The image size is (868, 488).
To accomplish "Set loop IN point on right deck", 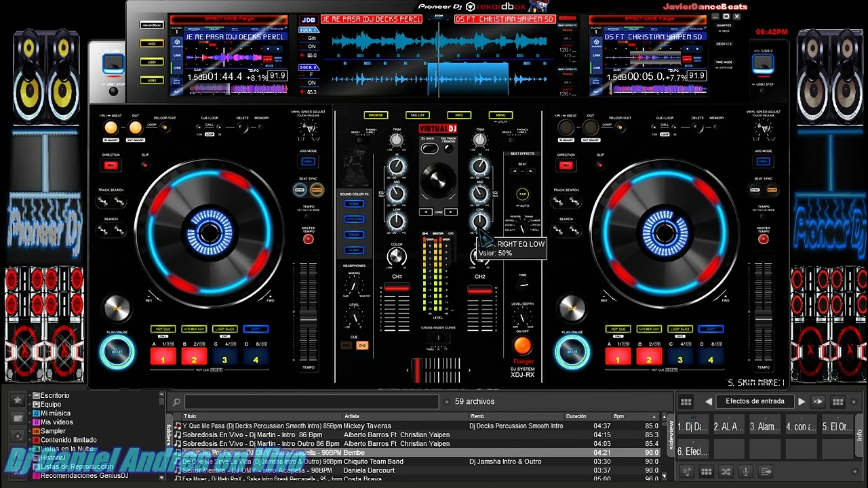I will 566,127.
